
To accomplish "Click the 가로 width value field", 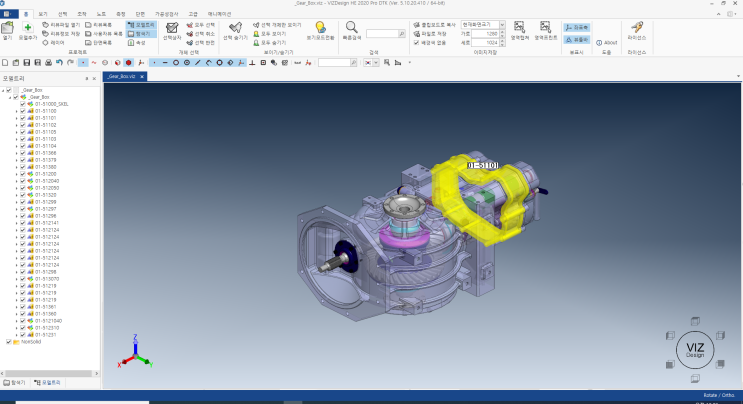I will [486, 34].
